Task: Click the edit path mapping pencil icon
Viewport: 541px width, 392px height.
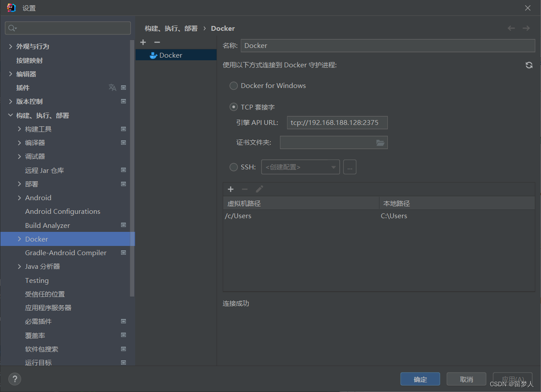Action: coord(259,189)
